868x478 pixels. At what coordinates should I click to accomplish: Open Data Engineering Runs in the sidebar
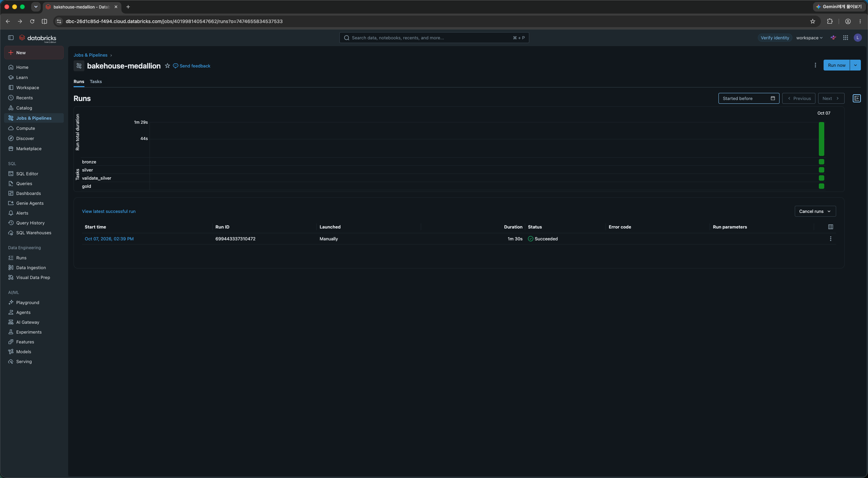click(34, 258)
